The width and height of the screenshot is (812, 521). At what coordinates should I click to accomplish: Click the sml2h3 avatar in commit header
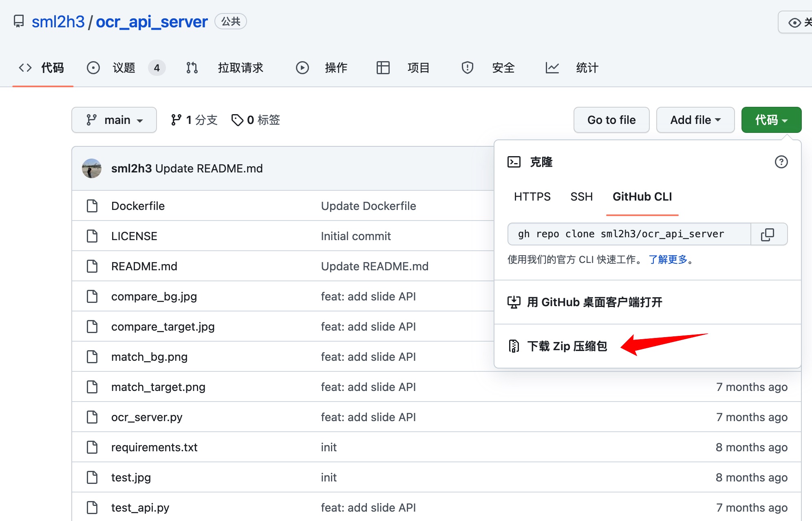click(x=92, y=168)
